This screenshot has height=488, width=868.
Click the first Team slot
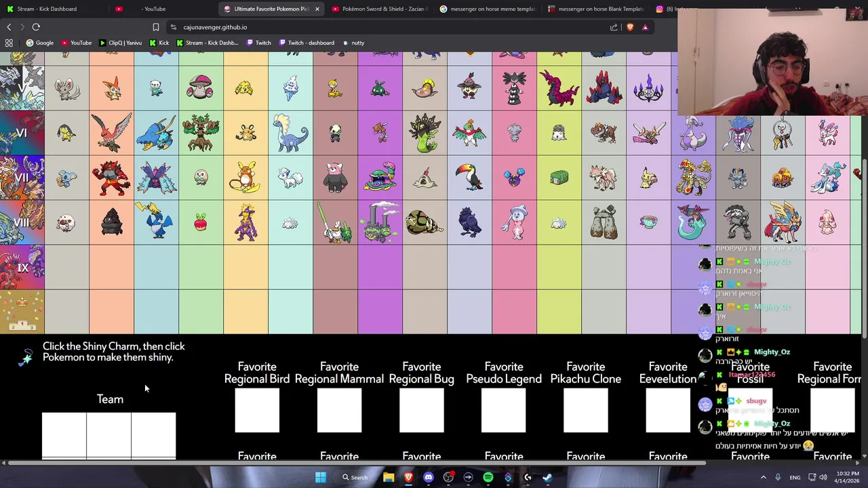(x=64, y=435)
